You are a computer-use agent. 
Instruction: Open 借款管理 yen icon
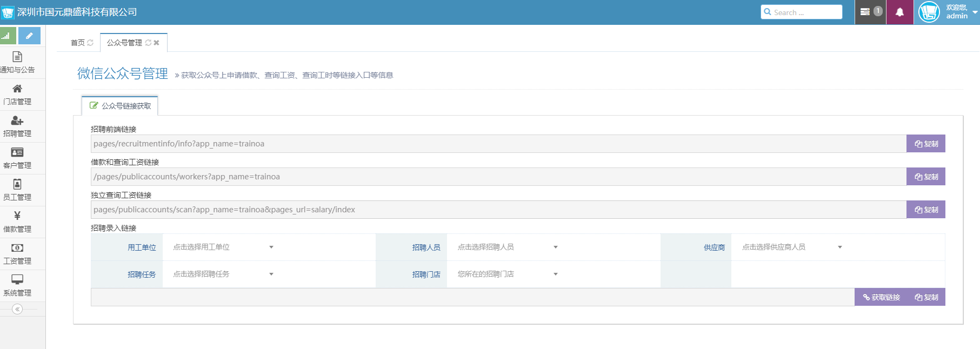coord(17,216)
